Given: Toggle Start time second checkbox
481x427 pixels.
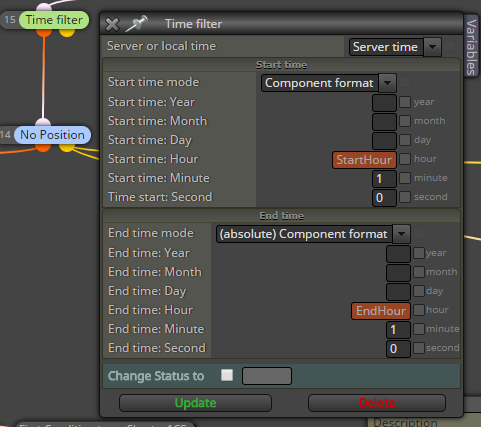Looking at the screenshot, I should (405, 197).
